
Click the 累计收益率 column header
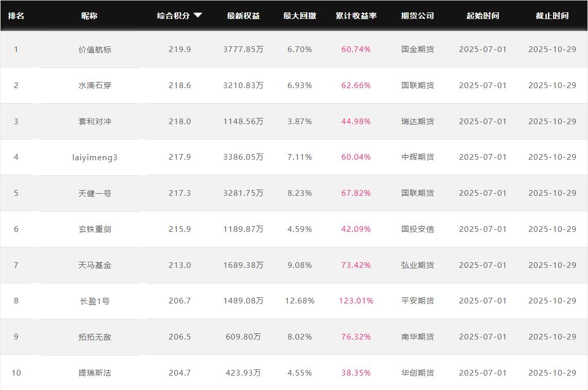click(356, 15)
